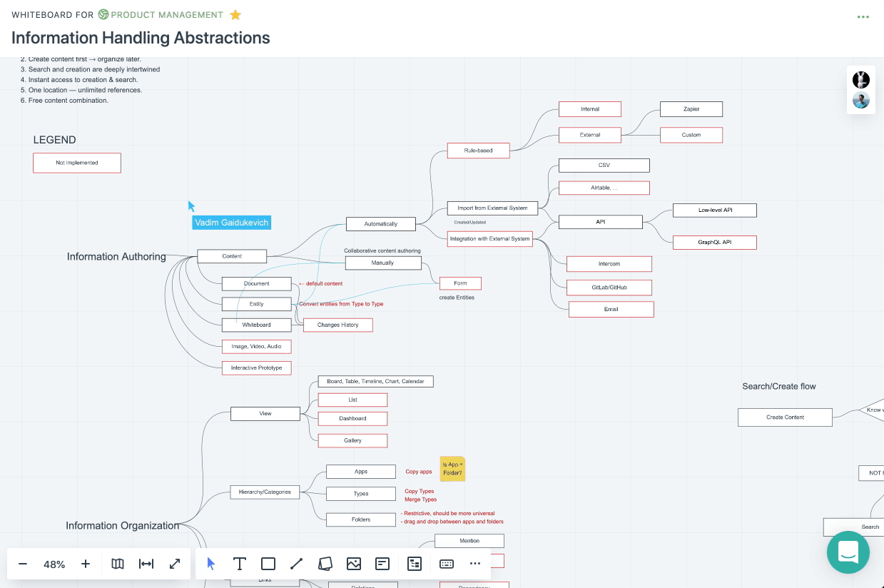Open the keyboard shortcuts icon

447,564
